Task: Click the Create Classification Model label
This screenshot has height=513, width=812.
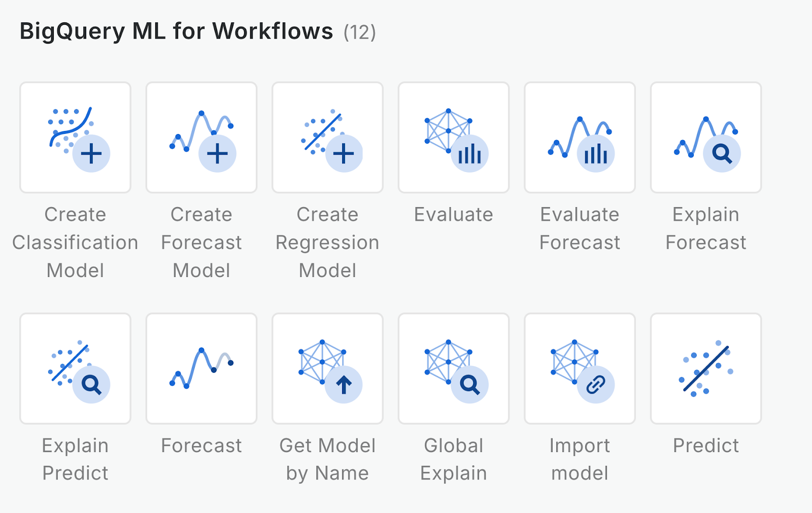Action: (x=75, y=242)
